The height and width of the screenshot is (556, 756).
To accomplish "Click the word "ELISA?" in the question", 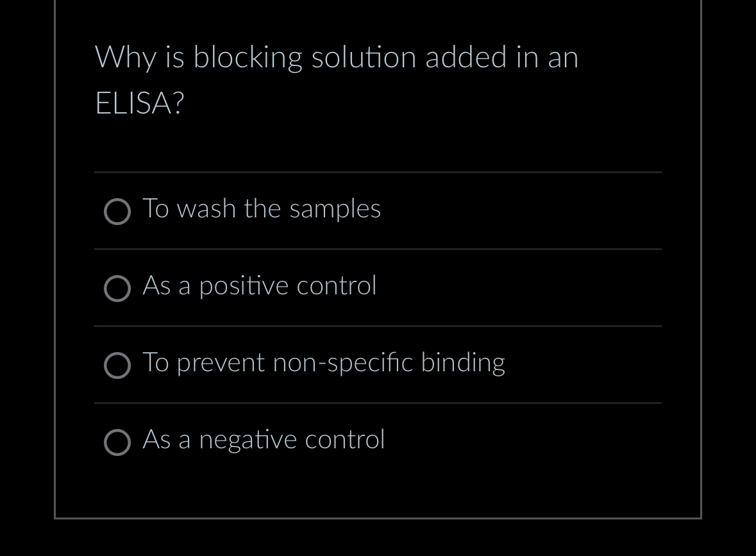I will [139, 103].
